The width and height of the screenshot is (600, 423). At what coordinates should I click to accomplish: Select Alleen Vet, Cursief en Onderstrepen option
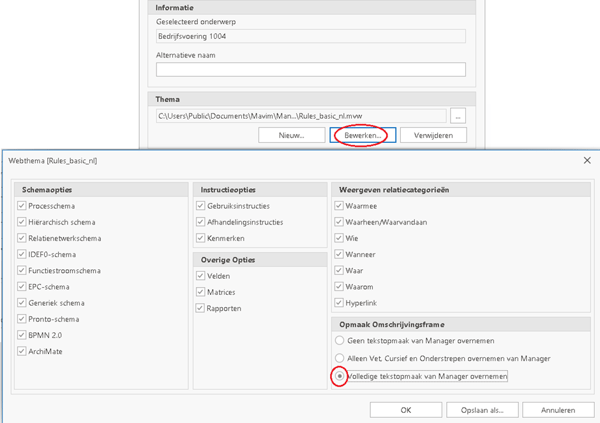[x=341, y=358]
